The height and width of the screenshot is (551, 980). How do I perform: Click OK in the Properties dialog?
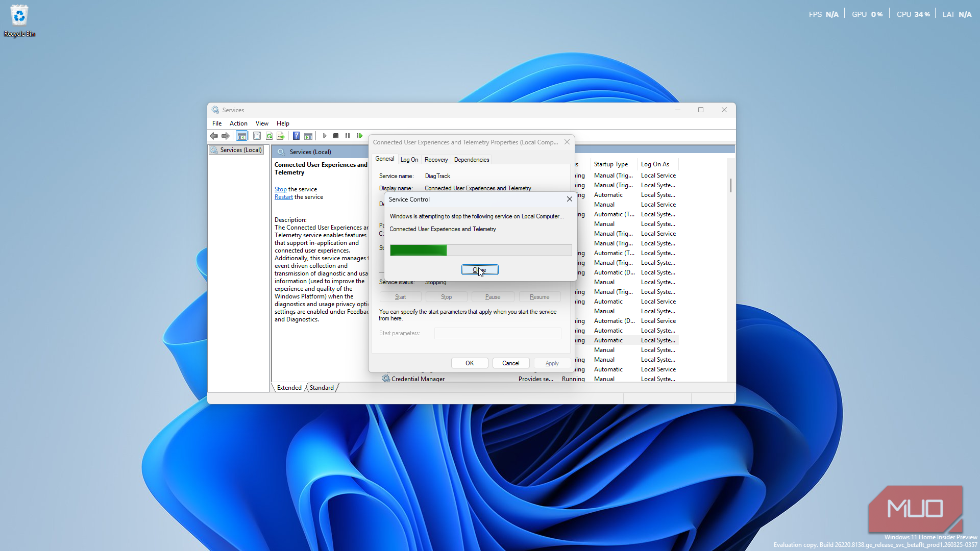tap(470, 363)
